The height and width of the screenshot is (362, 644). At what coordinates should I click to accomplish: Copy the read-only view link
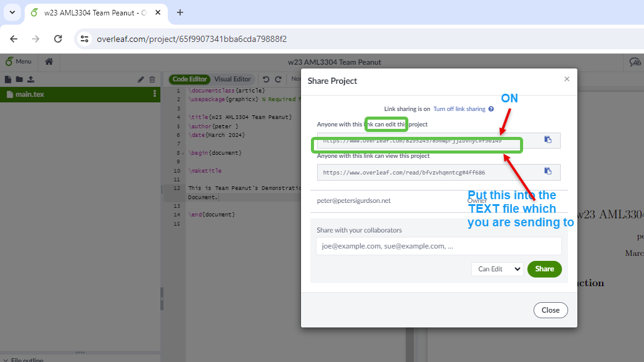[x=548, y=171]
